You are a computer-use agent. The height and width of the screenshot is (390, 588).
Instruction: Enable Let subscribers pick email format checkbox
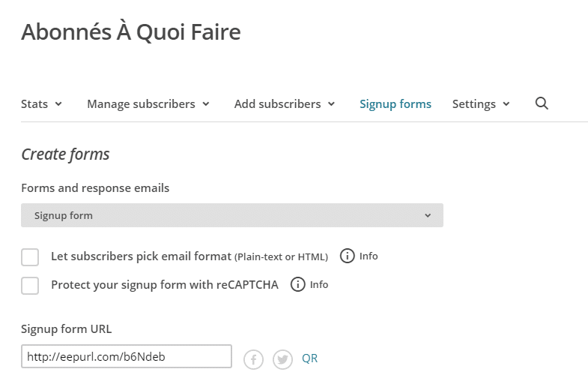click(30, 257)
